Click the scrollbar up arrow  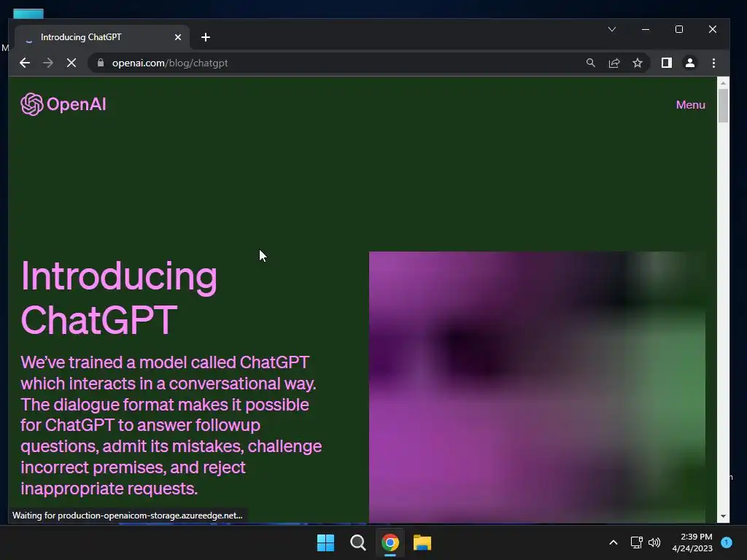tap(723, 83)
